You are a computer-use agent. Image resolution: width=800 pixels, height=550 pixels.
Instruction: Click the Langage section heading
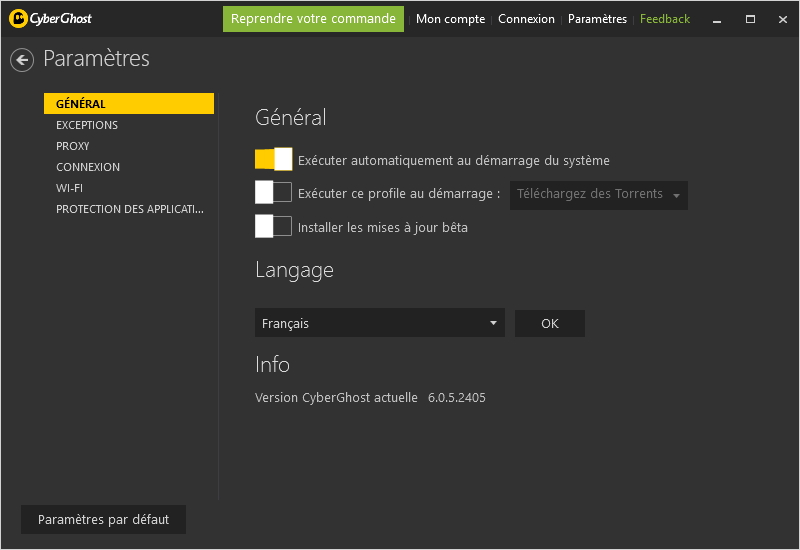click(294, 270)
